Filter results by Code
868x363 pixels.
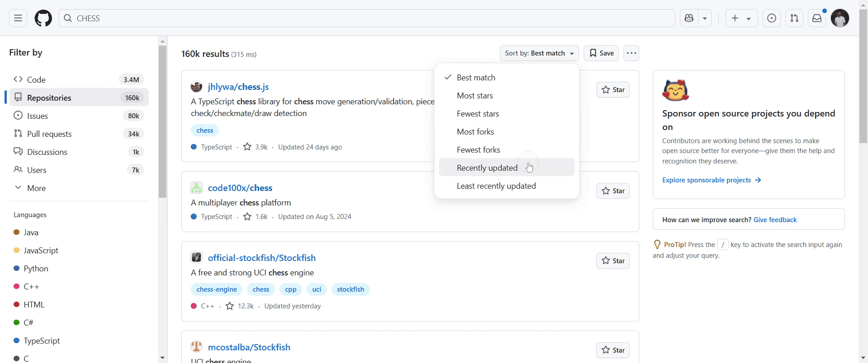coord(79,79)
